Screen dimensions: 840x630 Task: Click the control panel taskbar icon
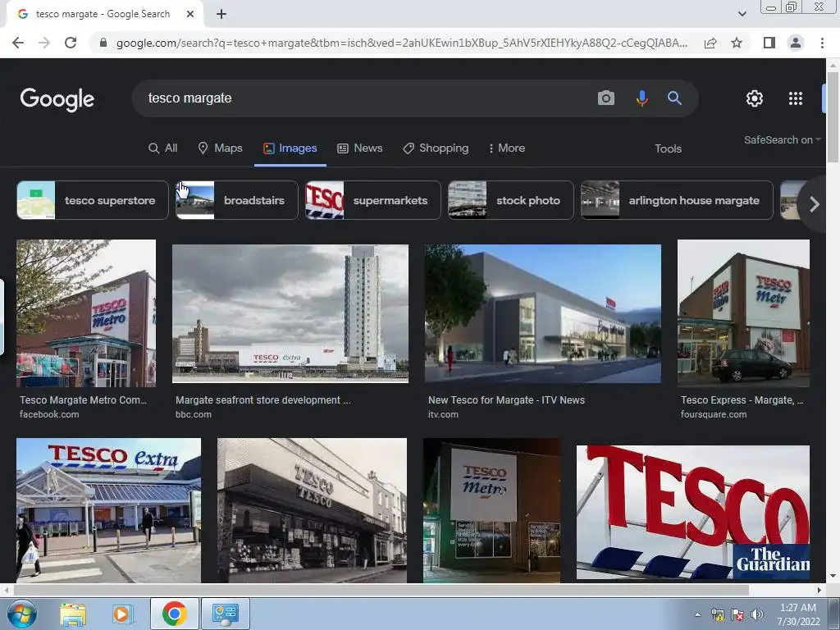click(225, 614)
